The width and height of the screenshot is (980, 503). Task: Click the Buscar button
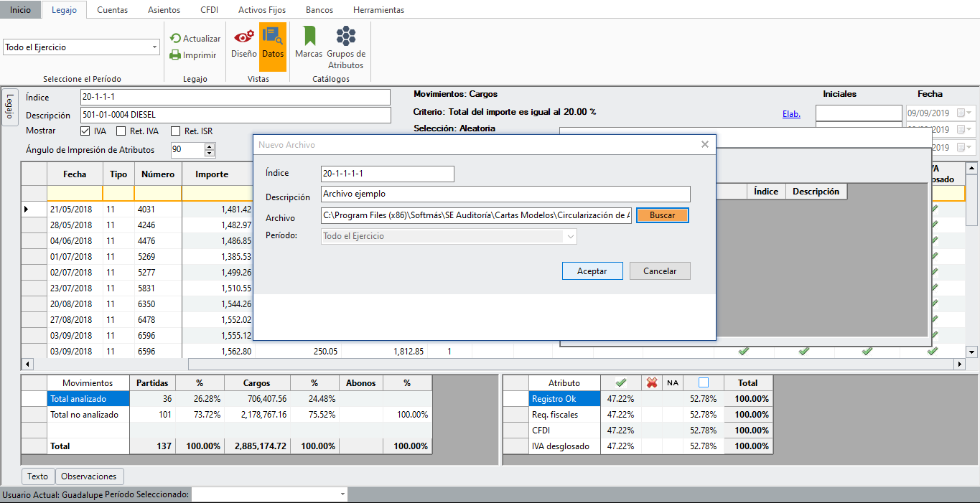(x=662, y=215)
